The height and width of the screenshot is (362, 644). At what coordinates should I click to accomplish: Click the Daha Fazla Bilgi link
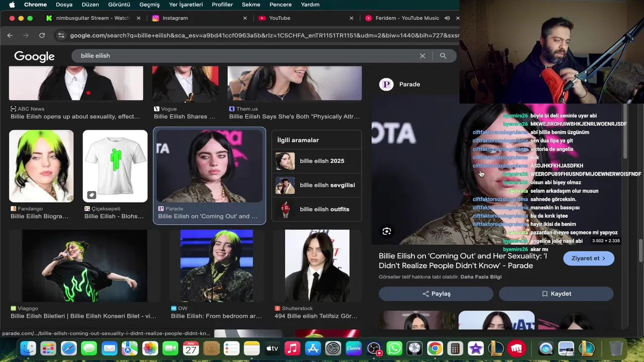tap(481, 277)
